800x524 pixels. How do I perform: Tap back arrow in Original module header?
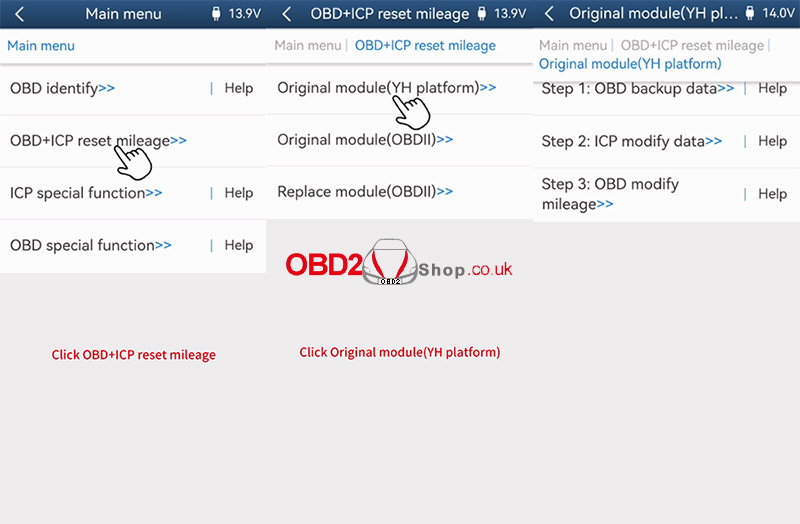click(x=548, y=14)
